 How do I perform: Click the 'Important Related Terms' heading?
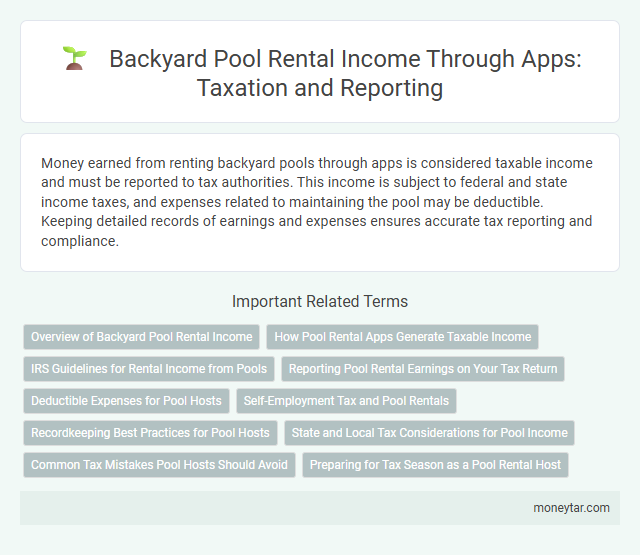tap(320, 302)
